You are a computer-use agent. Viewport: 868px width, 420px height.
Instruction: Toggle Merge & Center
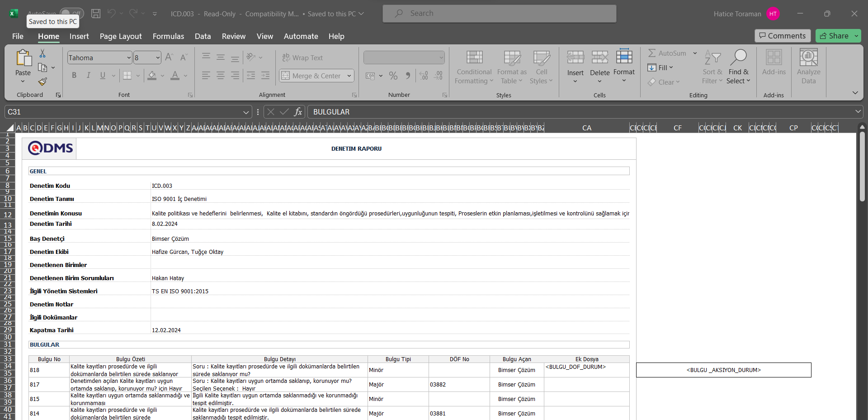(x=311, y=76)
